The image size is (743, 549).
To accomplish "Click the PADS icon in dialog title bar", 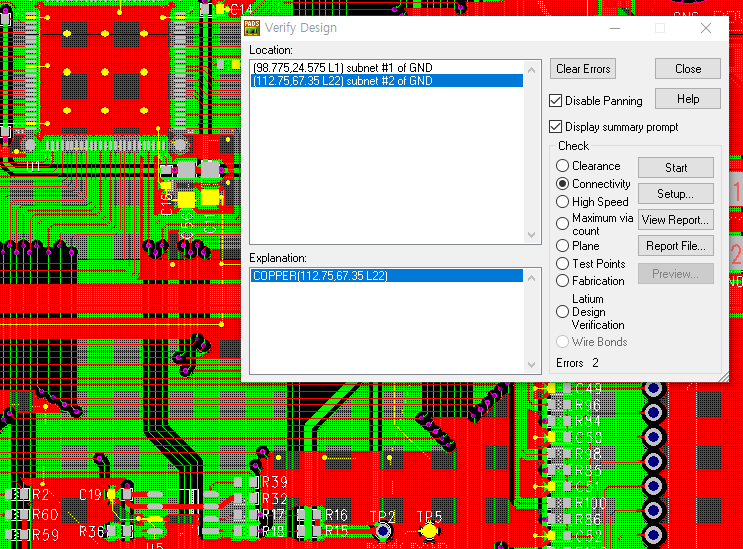I will click(253, 29).
